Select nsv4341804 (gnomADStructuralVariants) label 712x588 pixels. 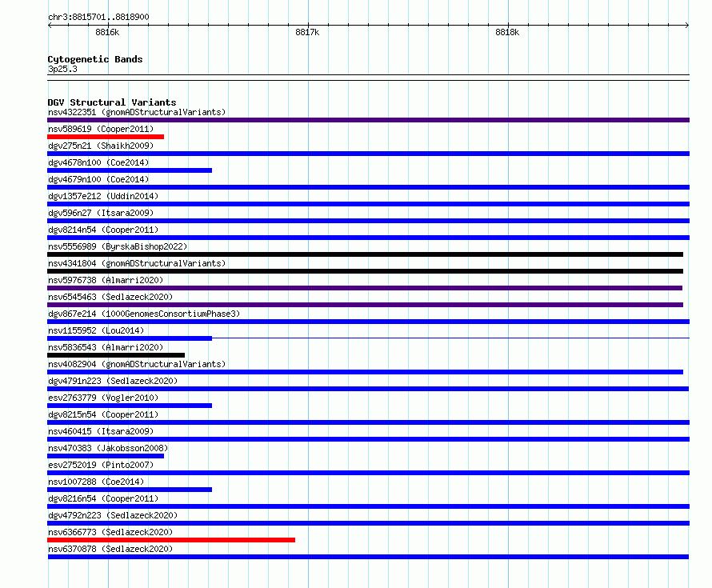[x=137, y=263]
